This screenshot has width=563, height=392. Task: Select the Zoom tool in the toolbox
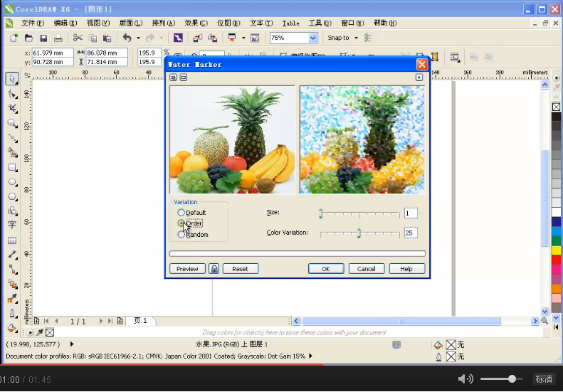(x=12, y=123)
